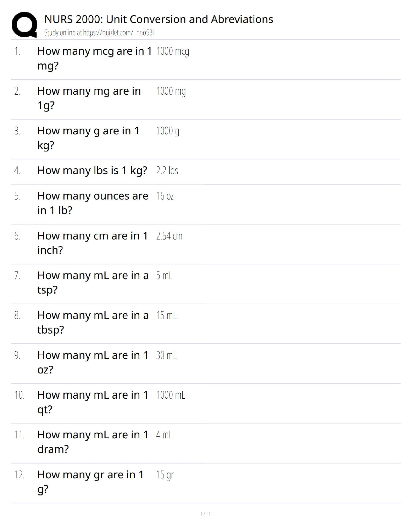Select question 'How many lbs is 1 kg?'

92,171
